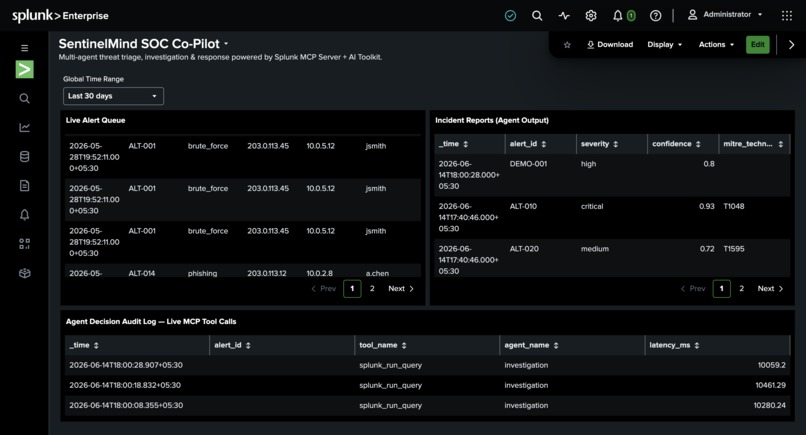Open the sidebar cube package icon

[x=24, y=273]
